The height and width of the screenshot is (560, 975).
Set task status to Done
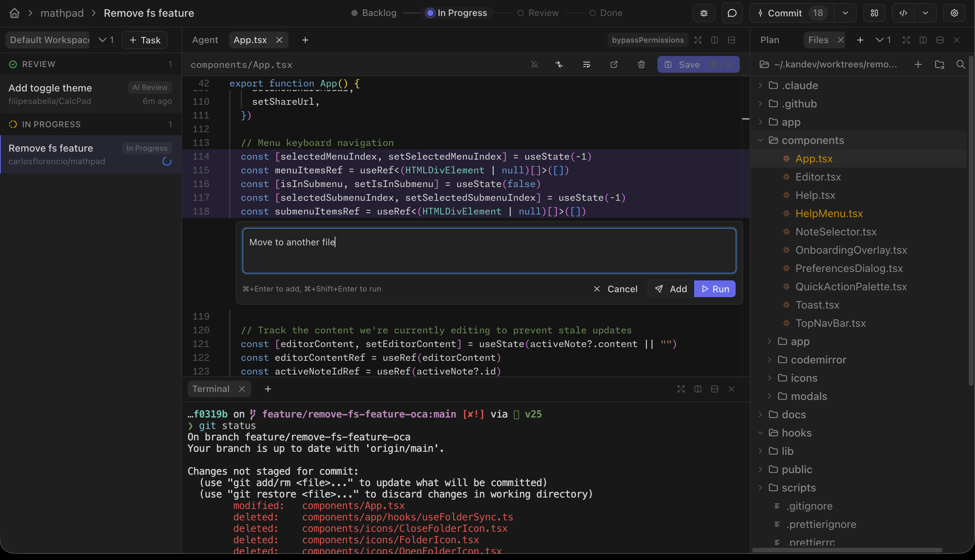[606, 13]
